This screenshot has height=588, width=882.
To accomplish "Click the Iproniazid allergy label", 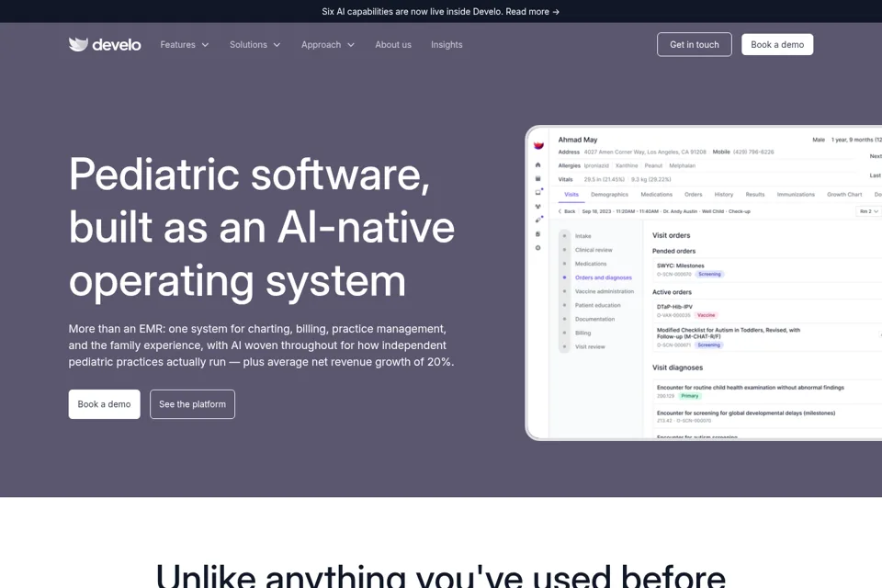I will coord(596,166).
